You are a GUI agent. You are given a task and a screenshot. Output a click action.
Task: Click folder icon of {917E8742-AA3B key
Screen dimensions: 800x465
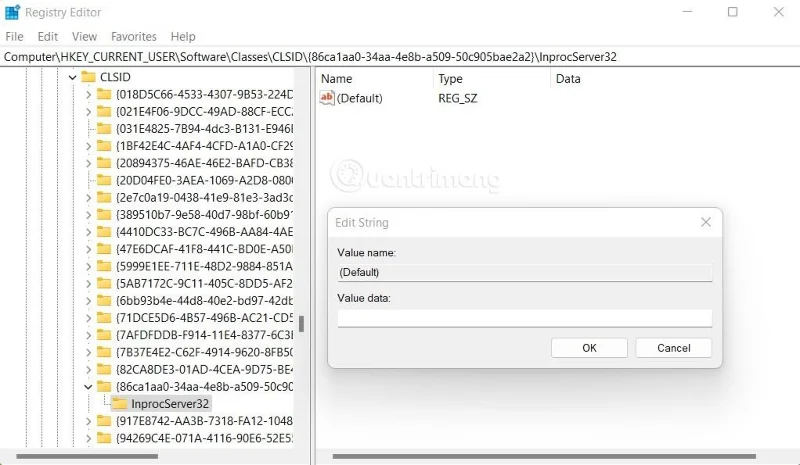click(104, 421)
